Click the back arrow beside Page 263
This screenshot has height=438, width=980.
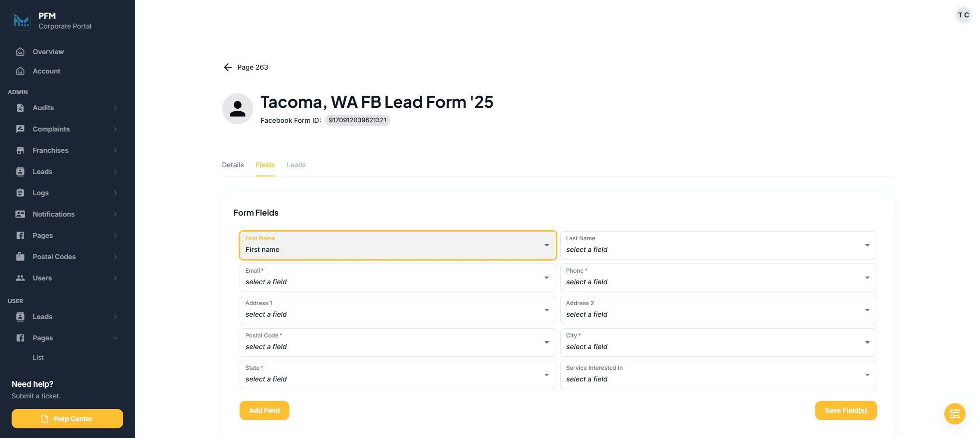[x=228, y=67]
